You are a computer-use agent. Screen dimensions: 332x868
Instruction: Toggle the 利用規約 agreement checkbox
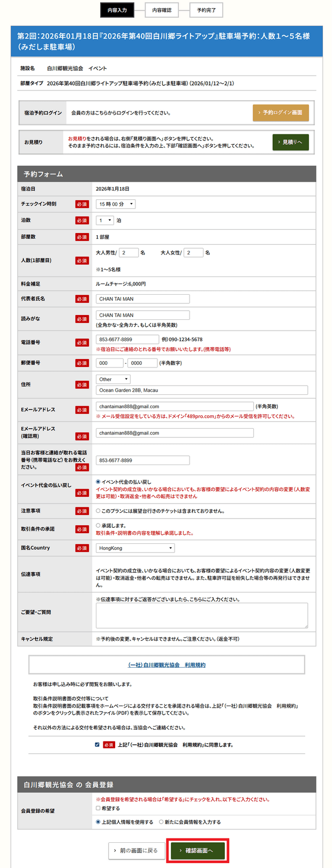97,745
